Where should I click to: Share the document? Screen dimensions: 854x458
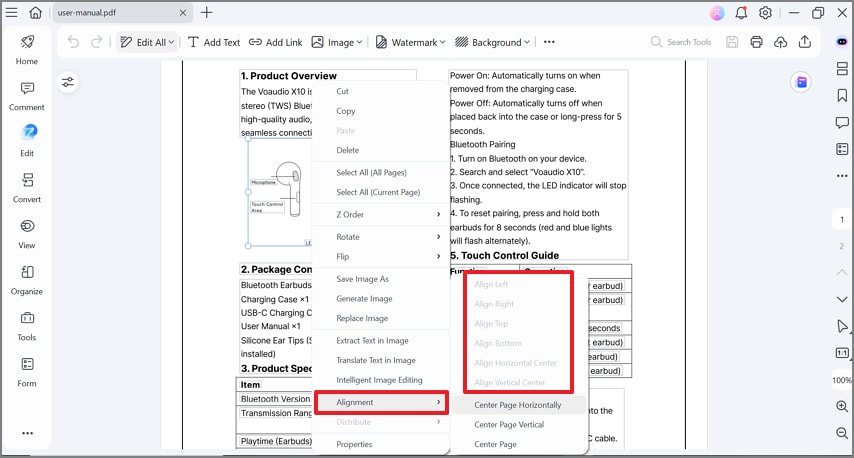pos(805,42)
